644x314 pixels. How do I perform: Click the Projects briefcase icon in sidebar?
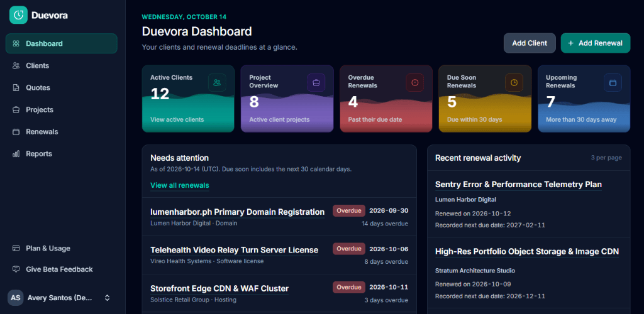[16, 110]
